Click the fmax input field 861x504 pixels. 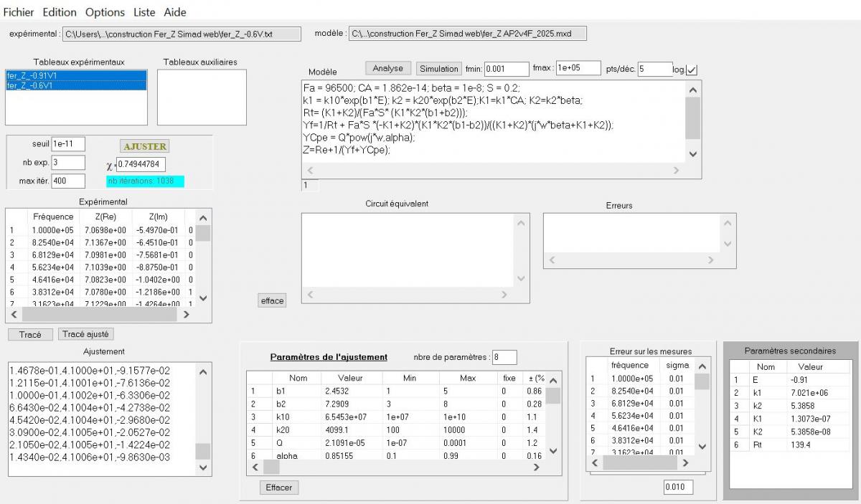[578, 69]
